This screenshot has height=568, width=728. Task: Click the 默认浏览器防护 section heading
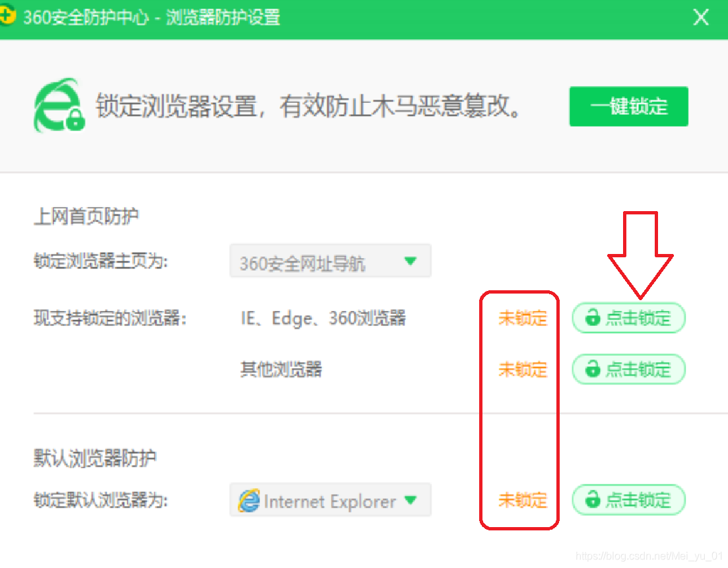(95, 458)
